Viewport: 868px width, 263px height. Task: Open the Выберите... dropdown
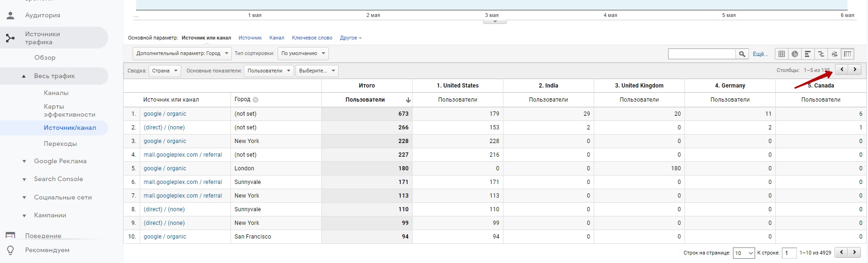317,71
